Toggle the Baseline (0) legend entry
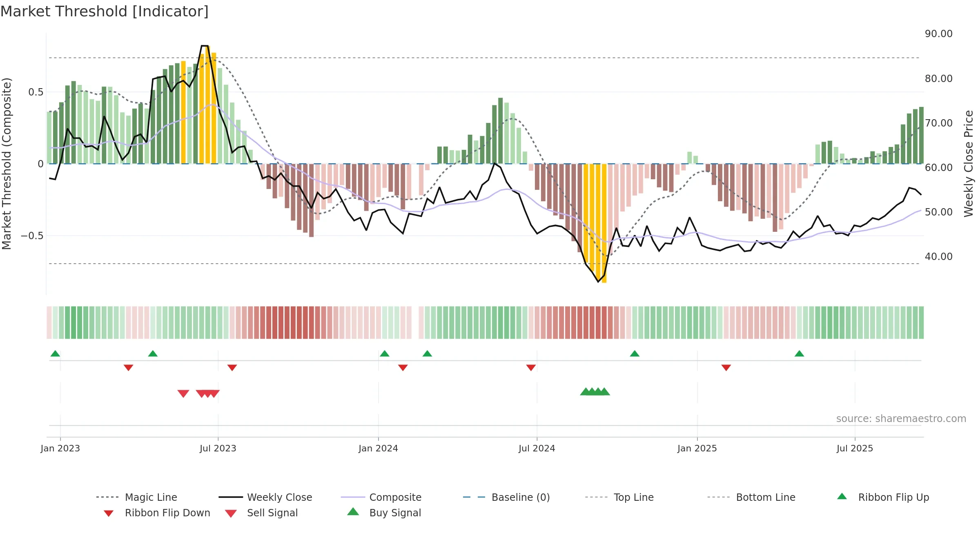Viewport: 980px width, 551px height. pos(506,497)
